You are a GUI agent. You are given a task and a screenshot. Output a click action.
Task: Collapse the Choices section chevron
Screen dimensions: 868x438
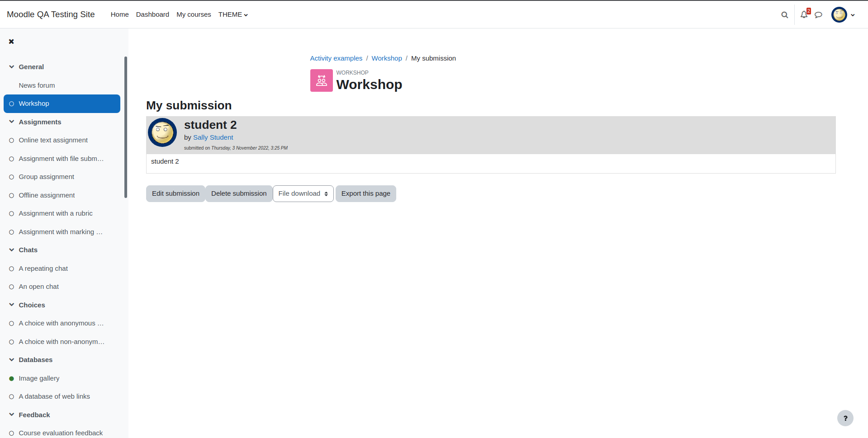(12, 305)
